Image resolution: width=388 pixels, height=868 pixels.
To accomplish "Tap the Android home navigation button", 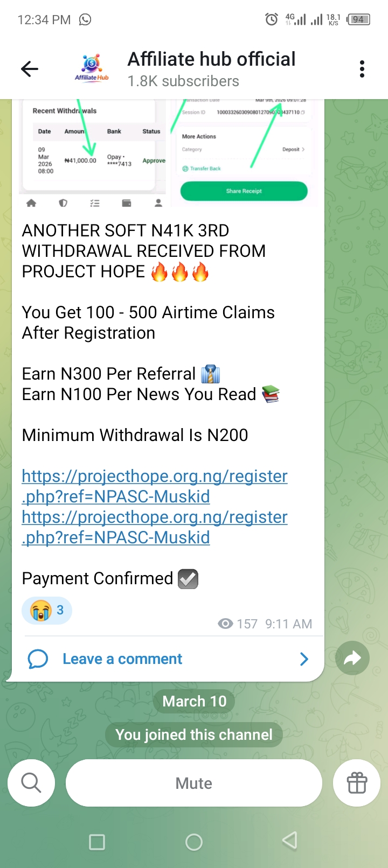I will click(194, 842).
